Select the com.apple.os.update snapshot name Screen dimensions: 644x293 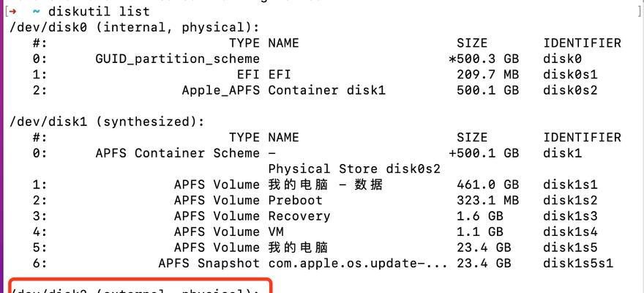[x=358, y=263]
